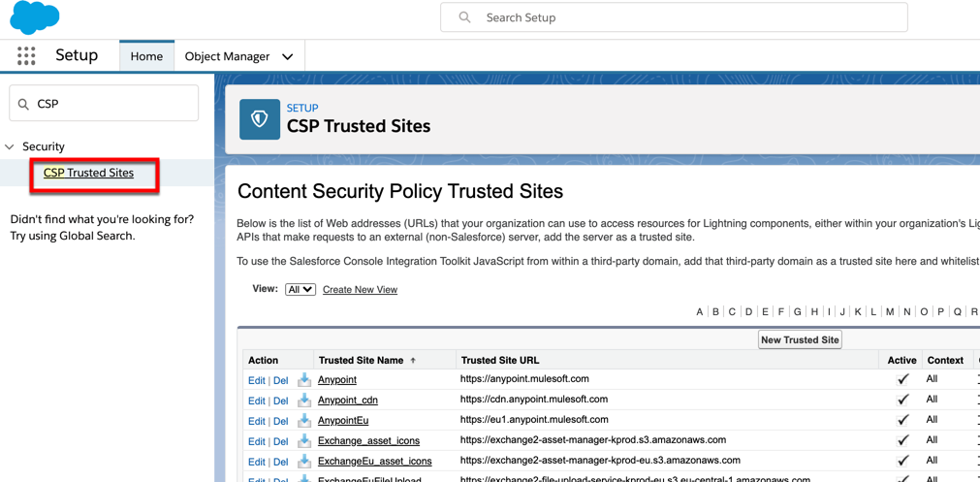Sort by Trusted Site Name column header
This screenshot has height=482, width=980.
[361, 361]
